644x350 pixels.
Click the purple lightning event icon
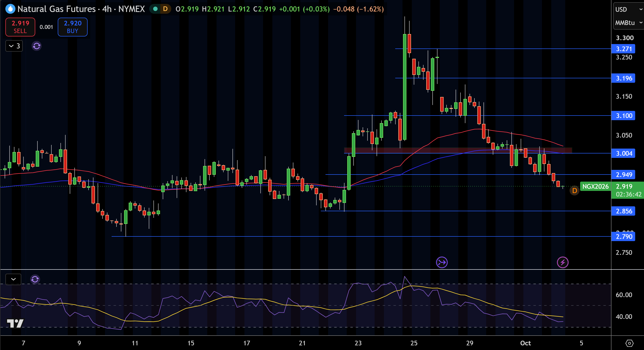563,262
